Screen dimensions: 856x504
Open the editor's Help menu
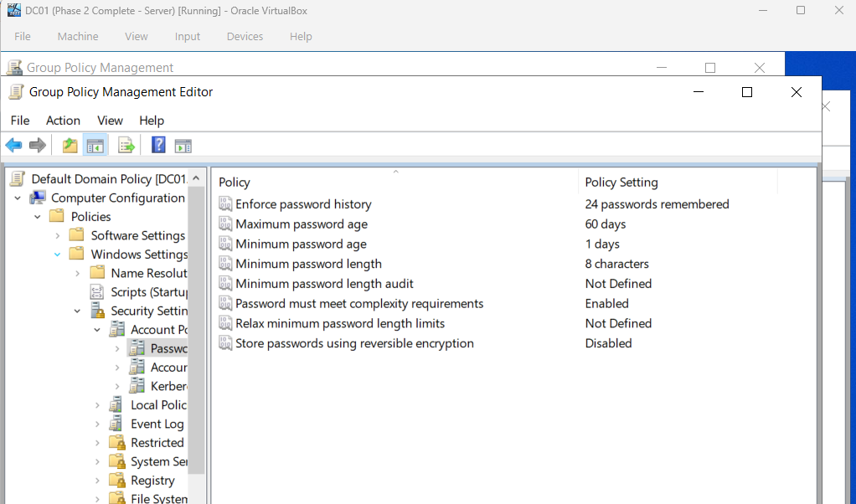pyautogui.click(x=152, y=120)
